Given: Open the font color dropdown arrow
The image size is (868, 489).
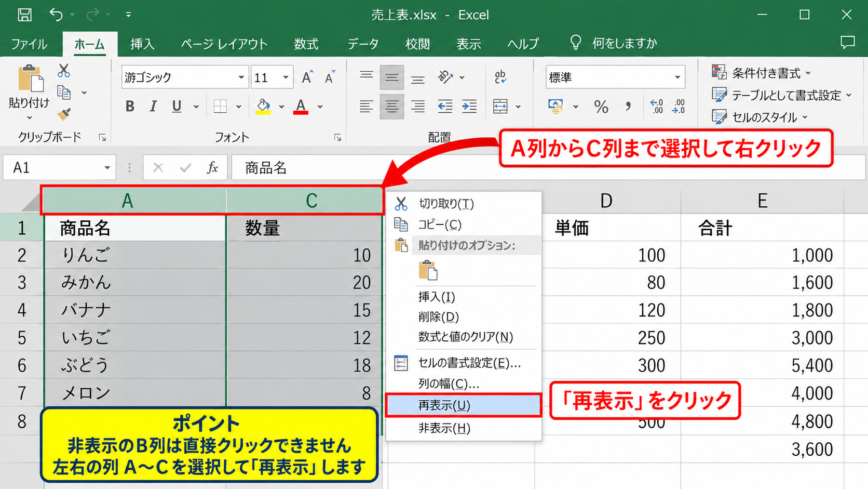Looking at the screenshot, I should click(x=320, y=107).
